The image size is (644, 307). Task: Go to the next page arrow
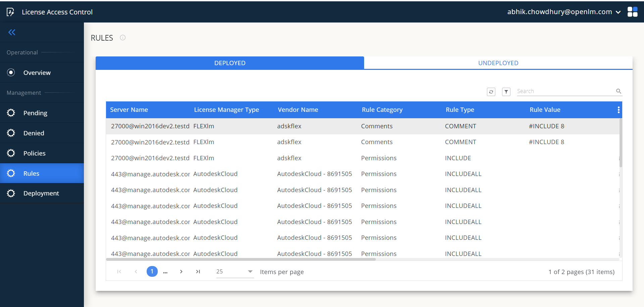(x=181, y=271)
